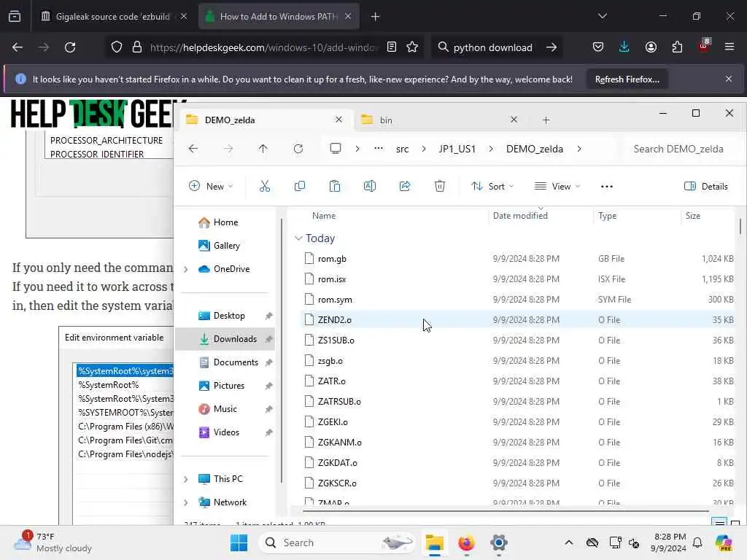Click Explorer vertical scrollbar thumb

click(x=740, y=226)
